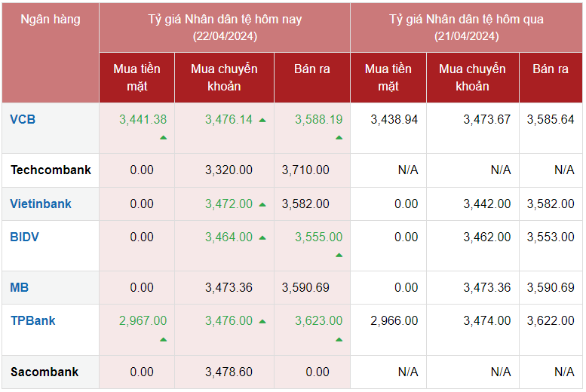Open the BIDV bank link
Screen dimensions: 586x392
click(x=24, y=237)
